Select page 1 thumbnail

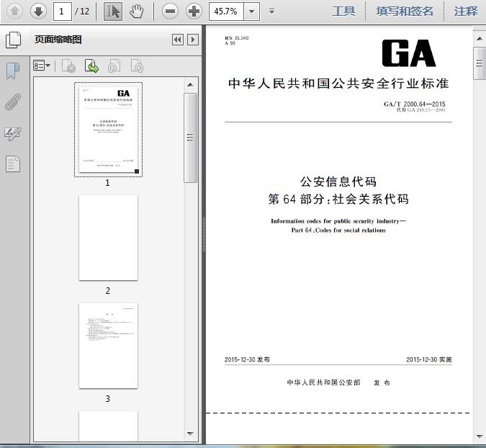click(x=108, y=130)
